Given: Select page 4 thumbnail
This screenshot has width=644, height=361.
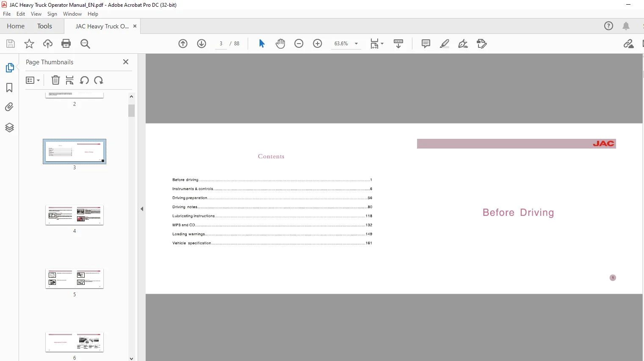Looking at the screenshot, I should (75, 215).
